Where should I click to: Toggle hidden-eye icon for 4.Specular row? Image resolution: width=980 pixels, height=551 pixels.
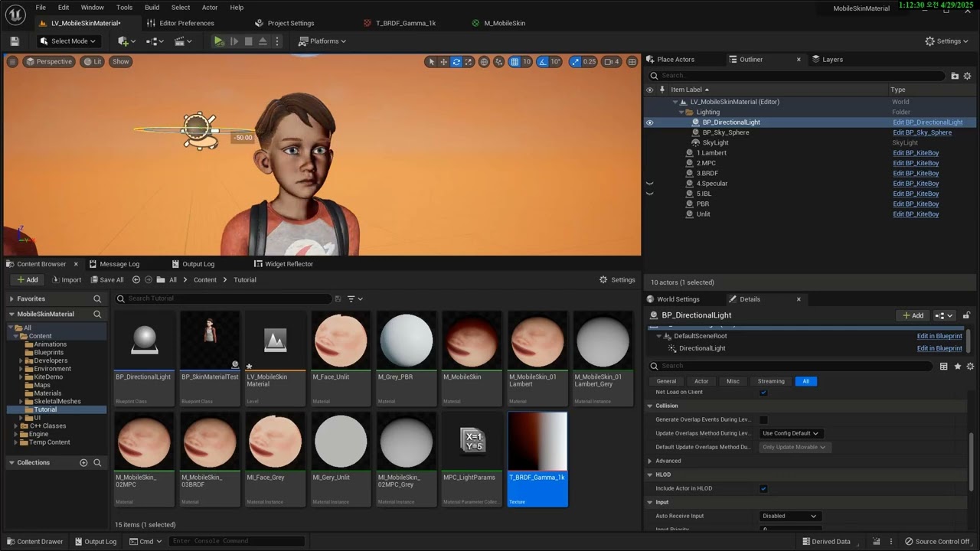tap(649, 184)
